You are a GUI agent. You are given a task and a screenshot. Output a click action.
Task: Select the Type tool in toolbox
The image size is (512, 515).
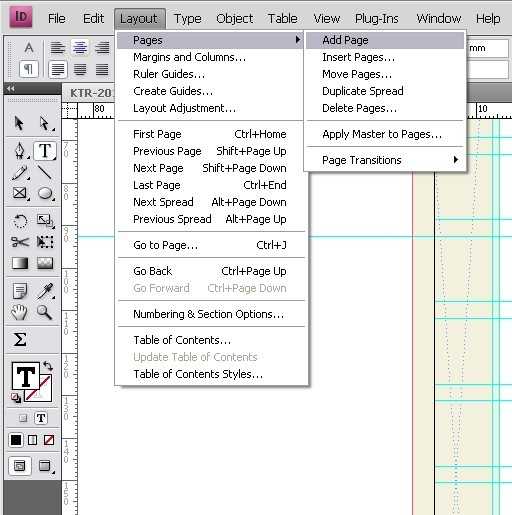pyautogui.click(x=45, y=151)
